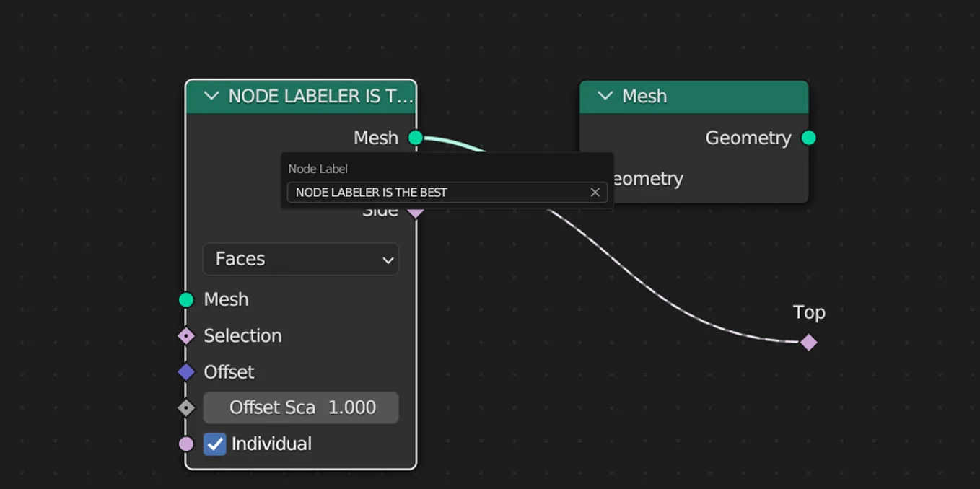The height and width of the screenshot is (489, 980).
Task: Click the Selection diamond input socket
Action: point(186,335)
